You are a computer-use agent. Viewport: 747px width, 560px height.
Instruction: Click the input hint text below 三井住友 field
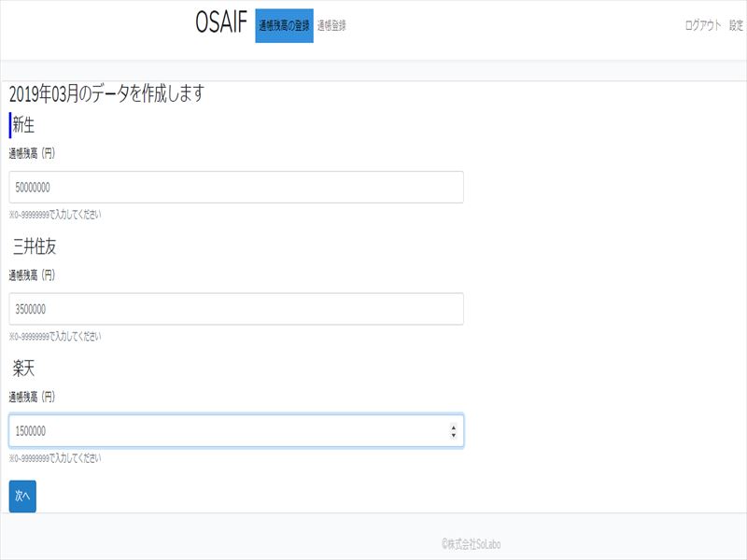(55, 337)
